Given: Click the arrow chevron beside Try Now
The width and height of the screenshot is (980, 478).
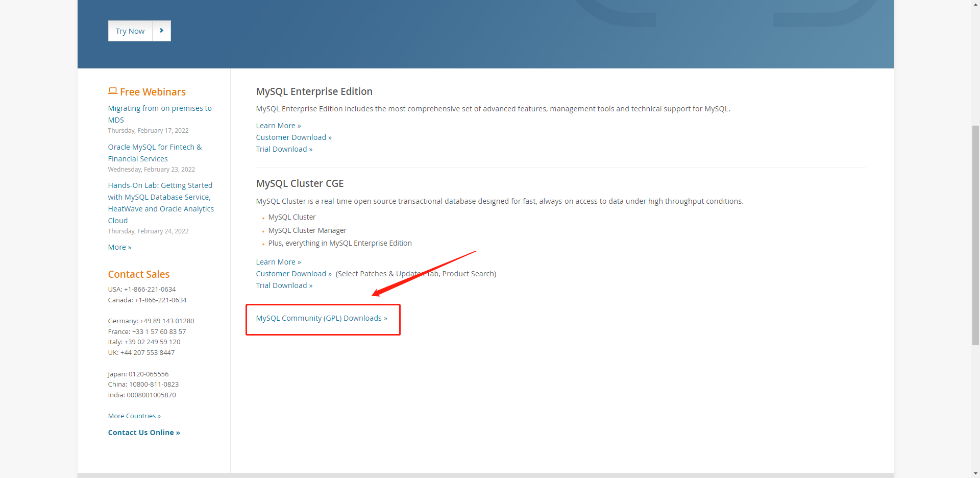Looking at the screenshot, I should tap(161, 31).
